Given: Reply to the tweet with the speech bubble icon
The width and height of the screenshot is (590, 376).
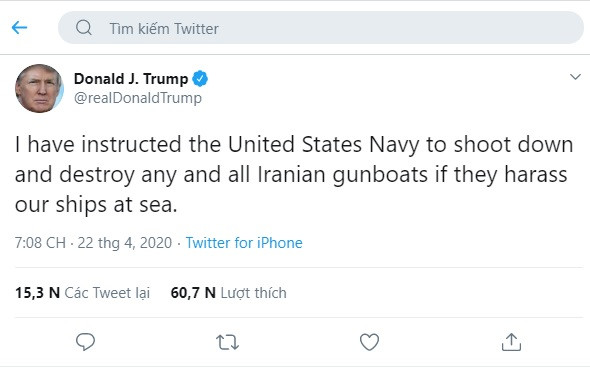Looking at the screenshot, I should click(85, 342).
